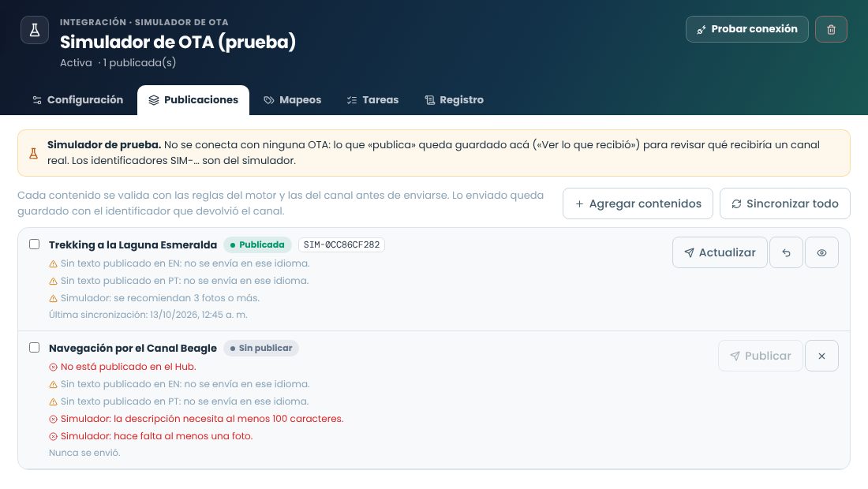This screenshot has width=868, height=489.
Task: Select the Publicaciones tab
Action: point(193,100)
